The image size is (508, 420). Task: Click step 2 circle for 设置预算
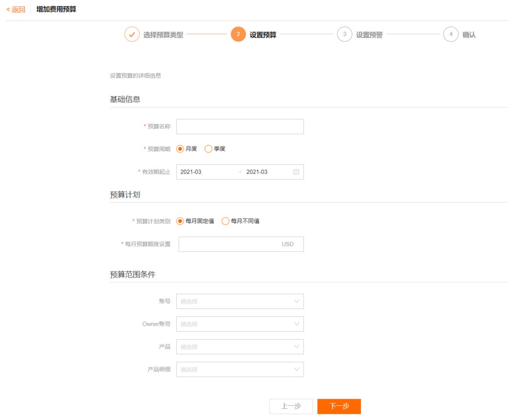[x=238, y=34]
